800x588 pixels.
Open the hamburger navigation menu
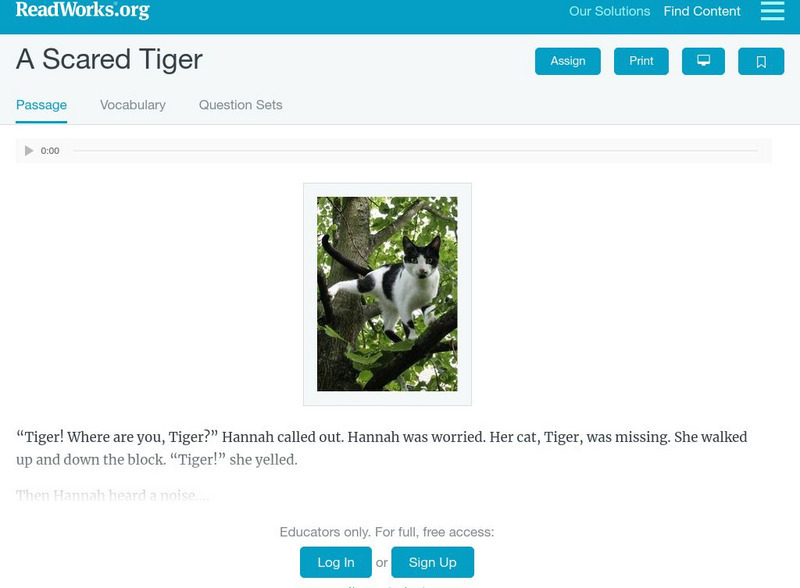click(771, 11)
